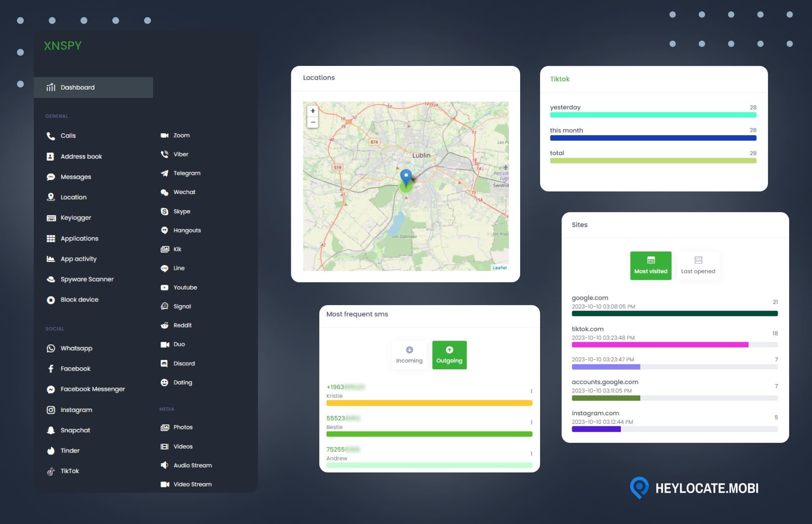Click the Messages speech bubble icon

tap(51, 177)
